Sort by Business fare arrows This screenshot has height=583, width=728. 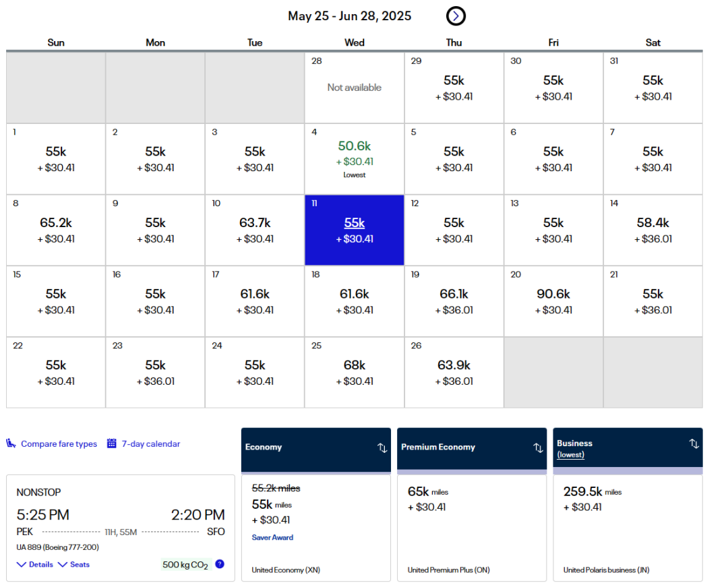point(694,443)
